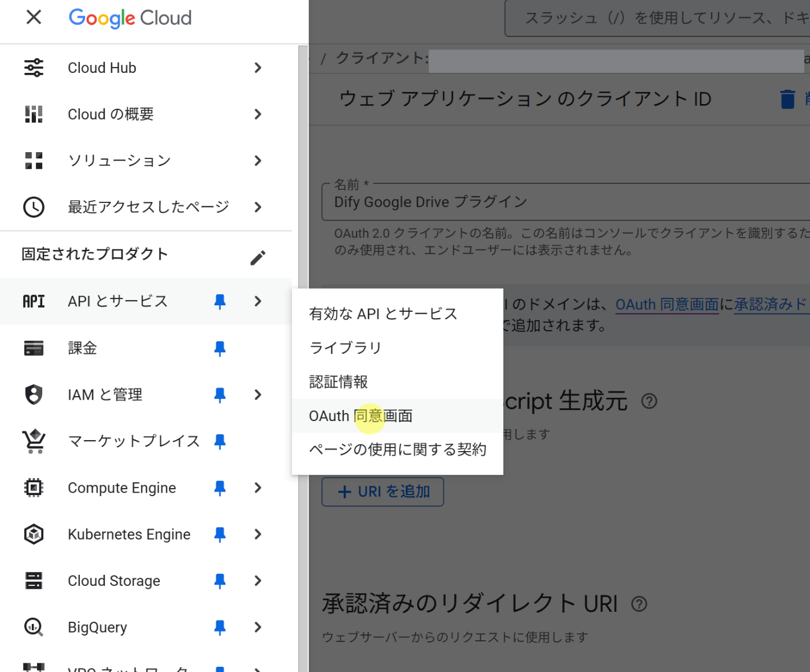Image resolution: width=810 pixels, height=672 pixels.
Task: Click the navigation menu vertical scrollbar
Action: point(303,359)
